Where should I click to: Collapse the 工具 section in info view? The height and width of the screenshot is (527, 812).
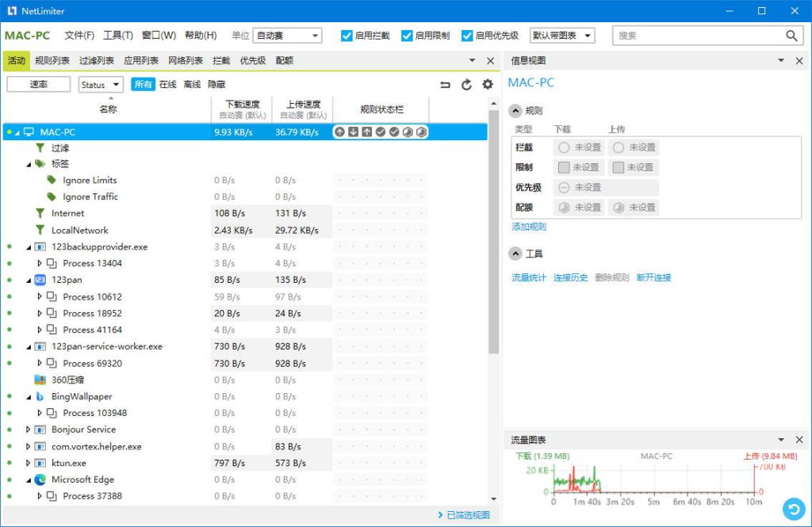[515, 254]
